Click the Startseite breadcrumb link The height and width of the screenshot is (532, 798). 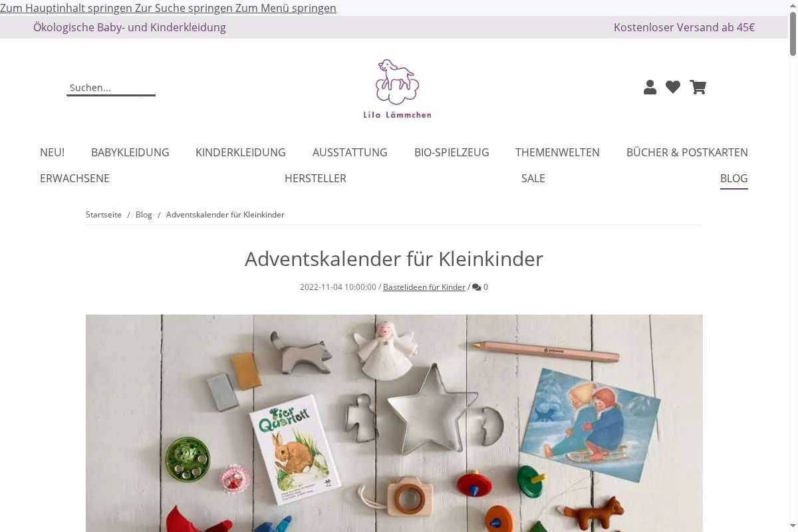pos(104,215)
